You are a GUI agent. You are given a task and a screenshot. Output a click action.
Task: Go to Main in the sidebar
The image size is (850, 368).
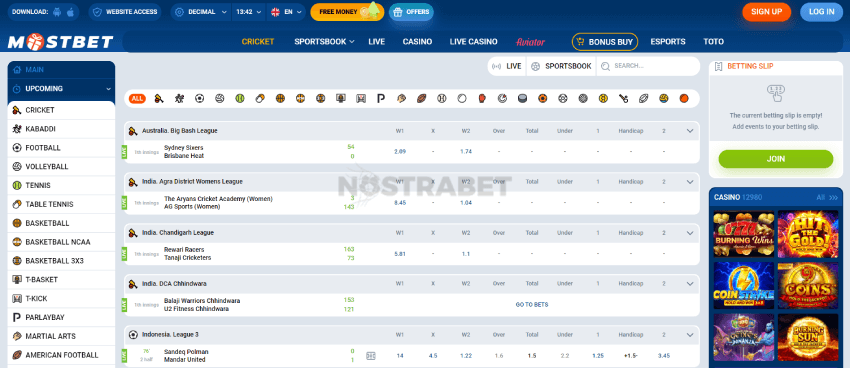coord(61,70)
